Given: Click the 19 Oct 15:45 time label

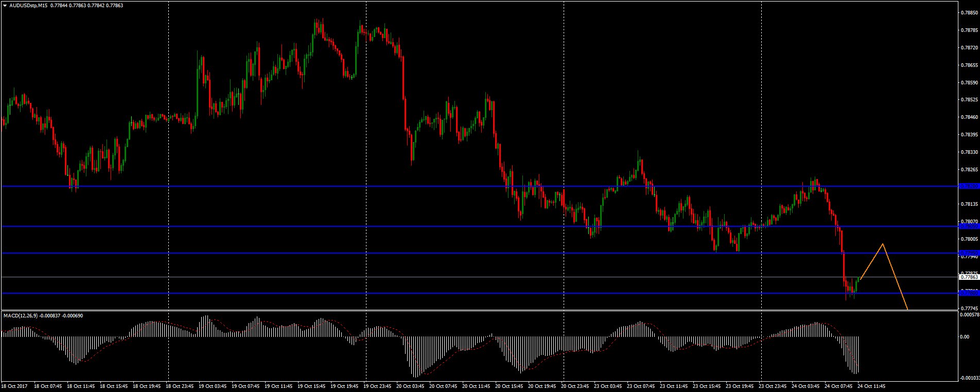Looking at the screenshot, I should pos(311,386).
